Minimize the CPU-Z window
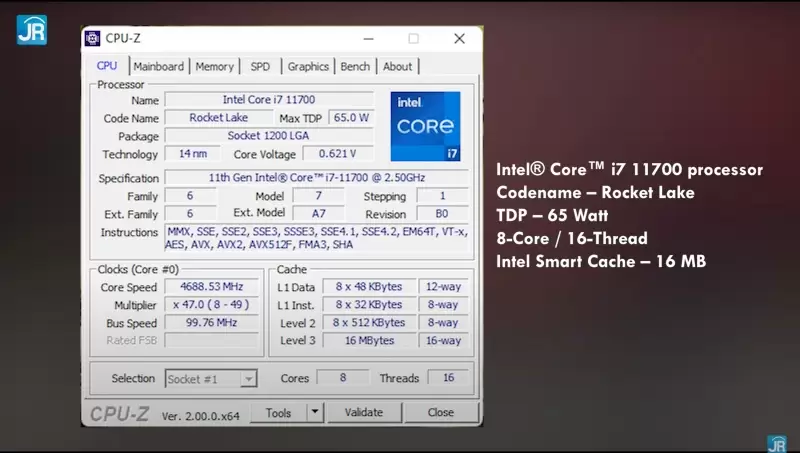 (369, 39)
